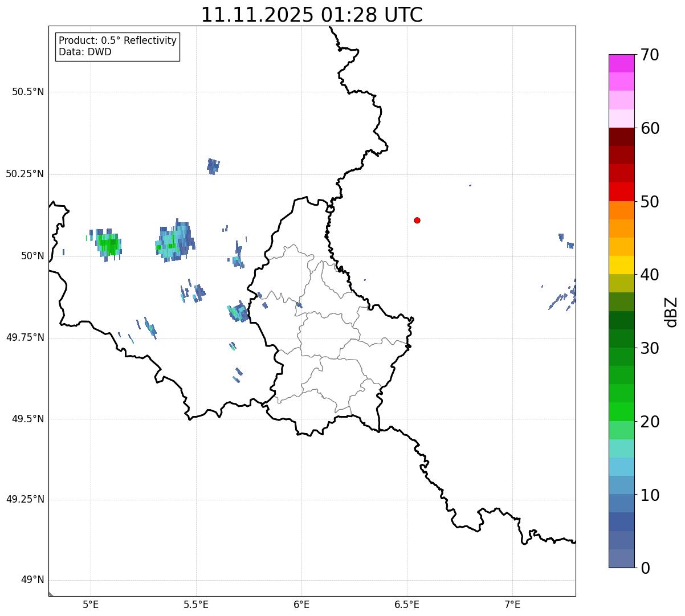Click the 'Data: DWD' label
685x616 pixels.
coord(85,52)
